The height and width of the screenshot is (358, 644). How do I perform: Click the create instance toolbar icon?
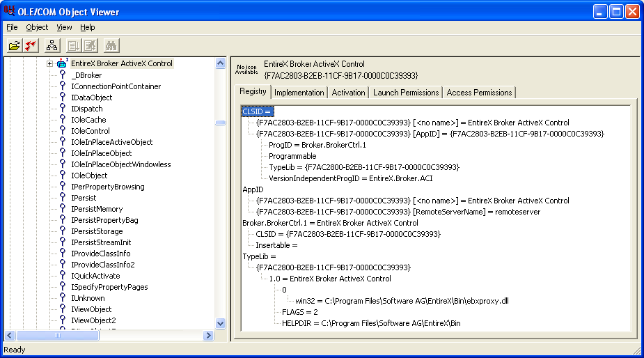click(x=74, y=46)
